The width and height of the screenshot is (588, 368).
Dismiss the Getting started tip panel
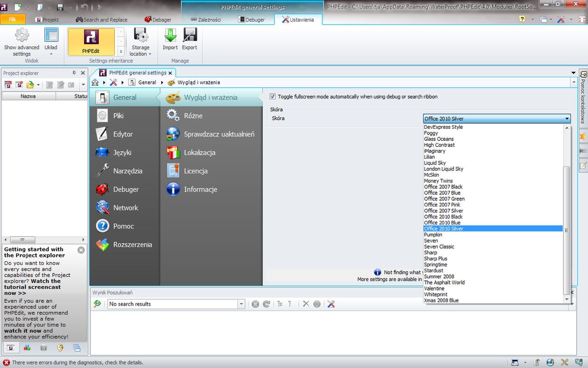81,250
